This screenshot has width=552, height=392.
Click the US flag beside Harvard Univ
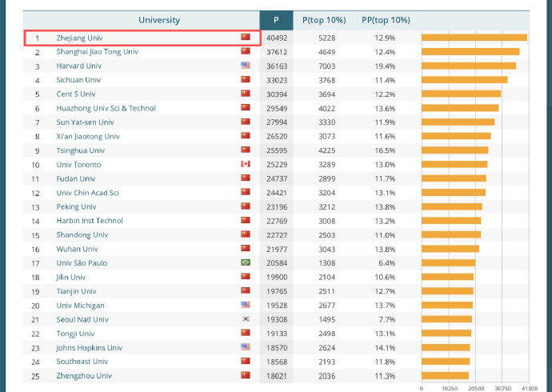(x=246, y=66)
